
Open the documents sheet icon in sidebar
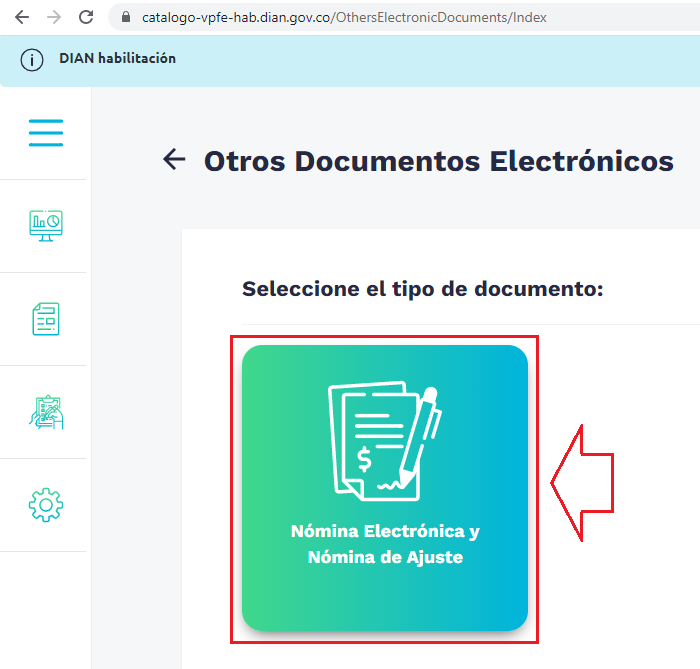coord(46,319)
